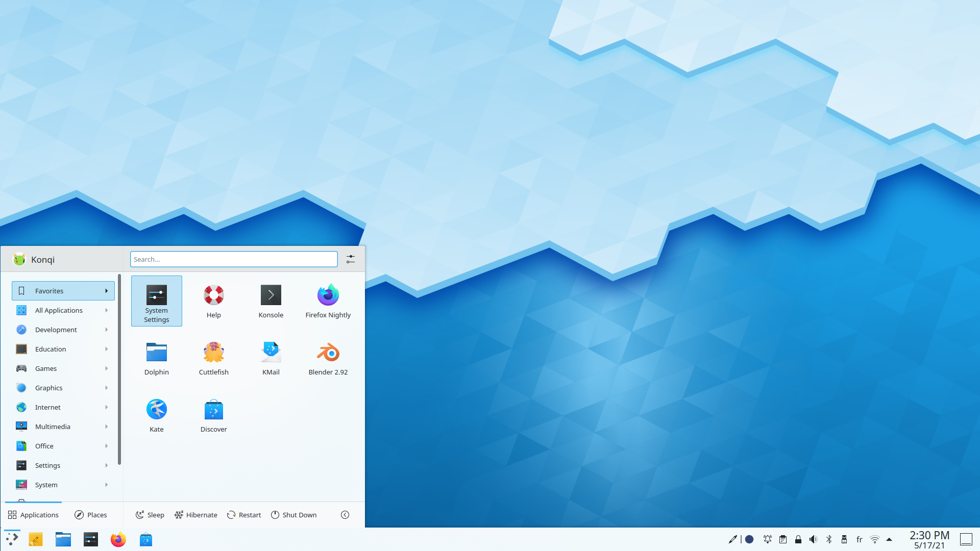
Task: Open Blender 2.92 application
Action: (x=327, y=357)
